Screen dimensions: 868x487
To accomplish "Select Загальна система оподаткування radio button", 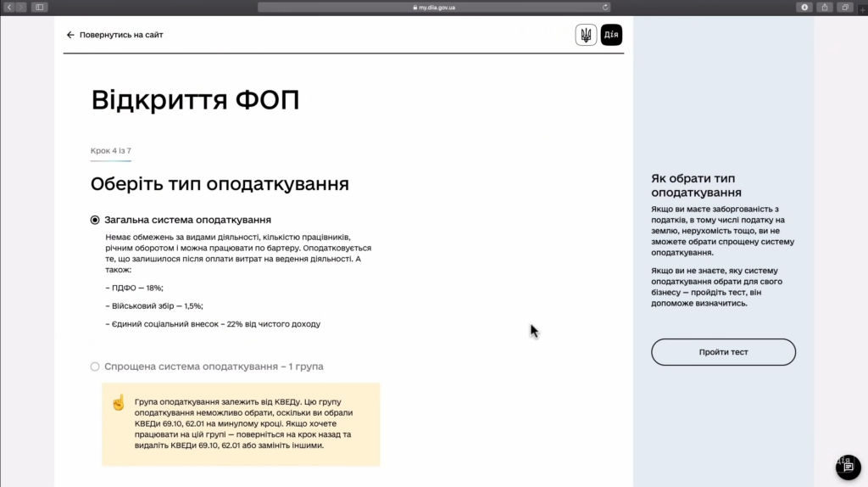I will click(x=95, y=220).
